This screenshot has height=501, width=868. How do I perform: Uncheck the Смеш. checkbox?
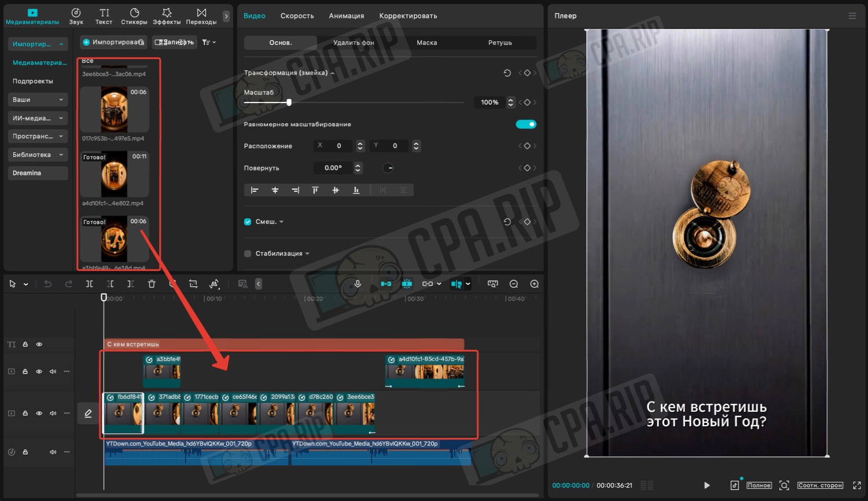click(248, 222)
